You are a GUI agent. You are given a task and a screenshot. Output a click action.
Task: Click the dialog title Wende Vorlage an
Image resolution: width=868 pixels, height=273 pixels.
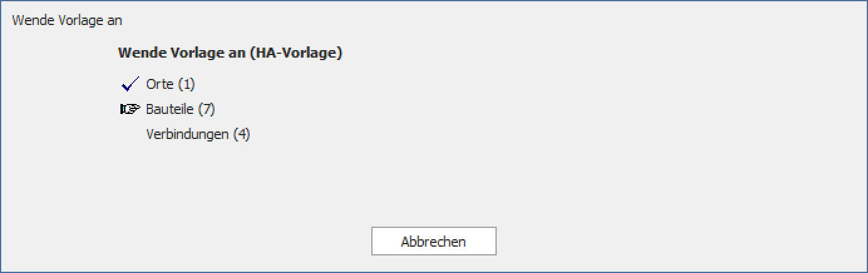67,21
